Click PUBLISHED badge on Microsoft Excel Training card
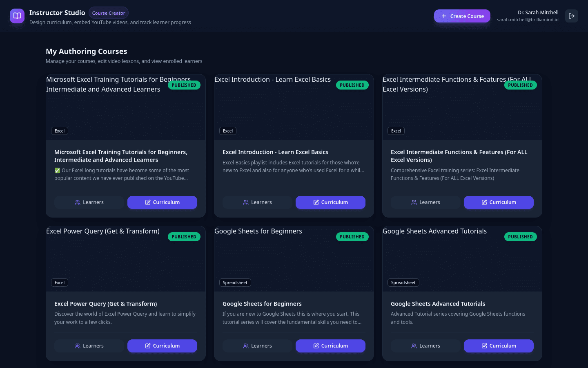This screenshot has width=588, height=368. click(184, 85)
